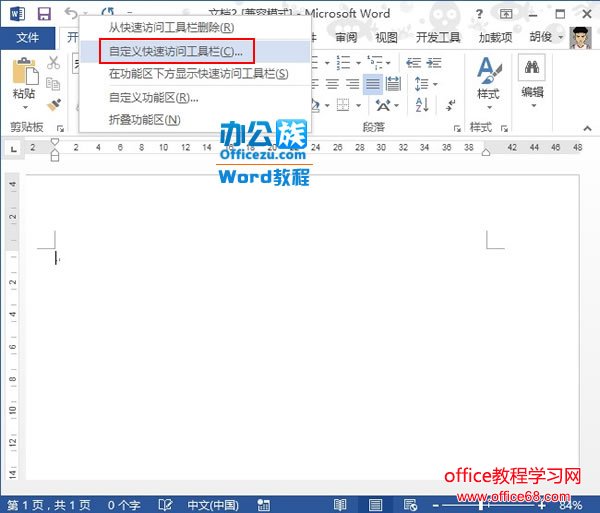The height and width of the screenshot is (513, 600).
Task: Toggle the justify alignment icon
Action: [x=373, y=84]
